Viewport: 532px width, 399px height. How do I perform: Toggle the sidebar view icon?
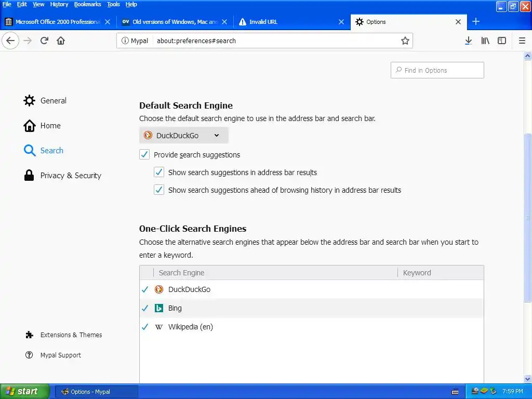click(502, 41)
